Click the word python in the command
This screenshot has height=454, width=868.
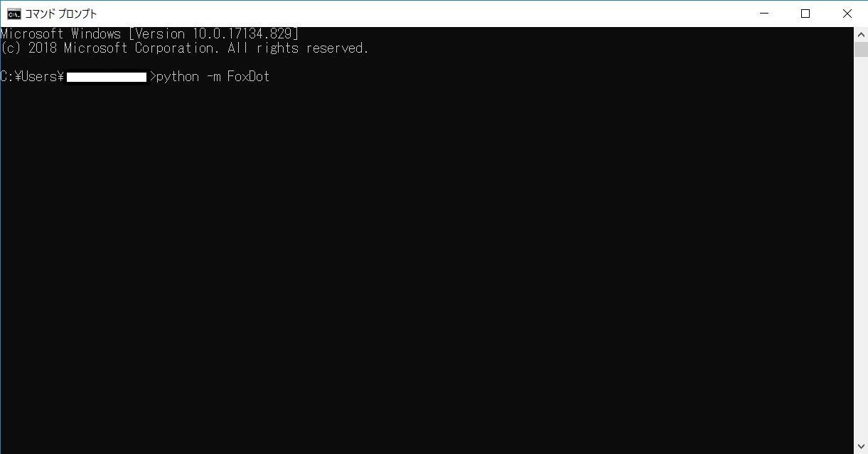pos(178,78)
